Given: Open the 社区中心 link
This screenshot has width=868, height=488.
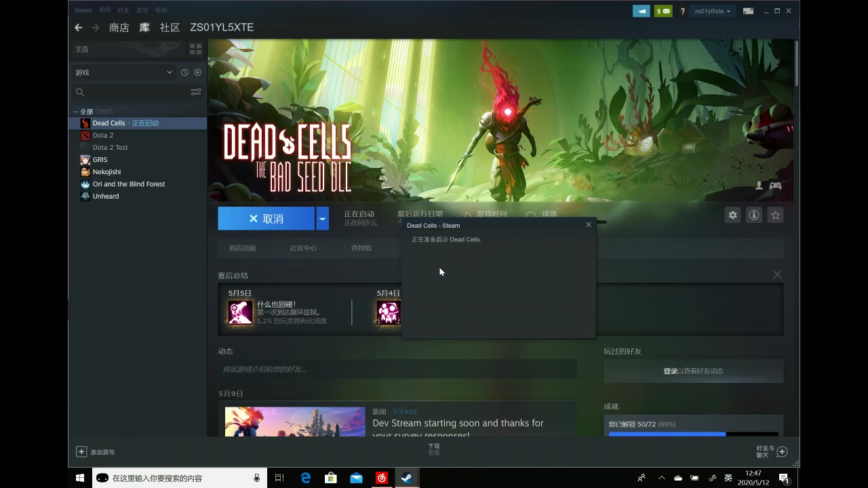Looking at the screenshot, I should point(303,248).
